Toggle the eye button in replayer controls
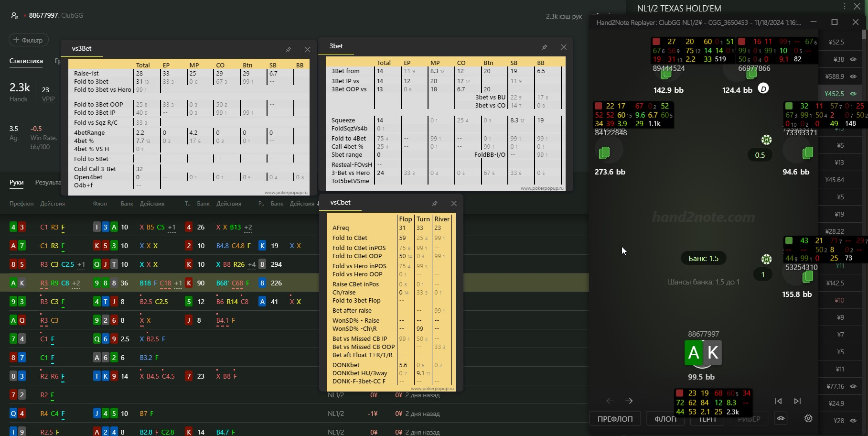Screen dimensions: 868x436 [781, 418]
